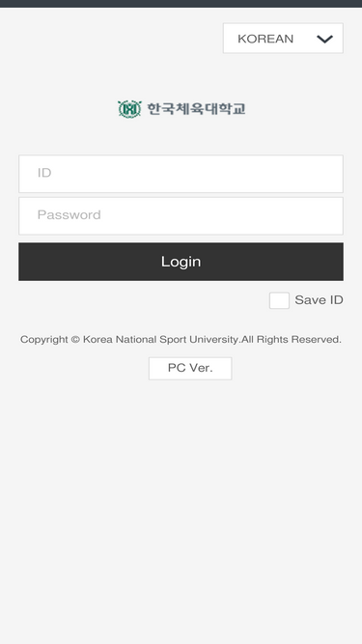Tick the Save ID checkbox
The height and width of the screenshot is (644, 362).
(279, 300)
